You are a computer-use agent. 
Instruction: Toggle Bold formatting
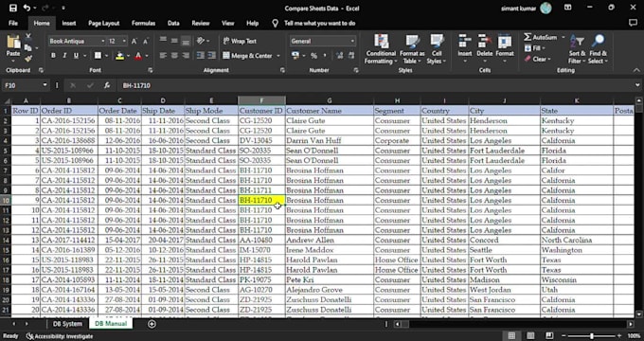coord(53,56)
